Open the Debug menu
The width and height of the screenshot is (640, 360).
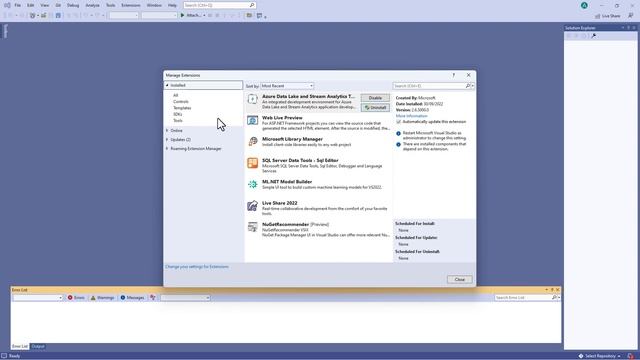[73, 5]
